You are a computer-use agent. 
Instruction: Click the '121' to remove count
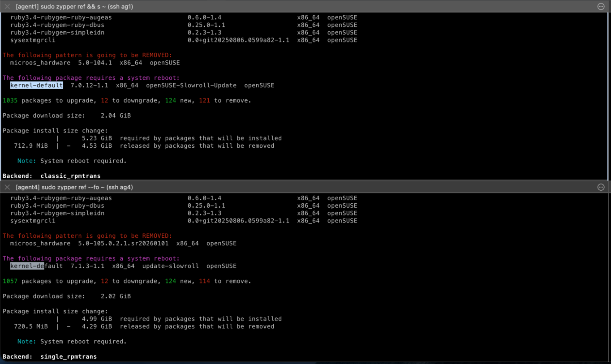[204, 100]
